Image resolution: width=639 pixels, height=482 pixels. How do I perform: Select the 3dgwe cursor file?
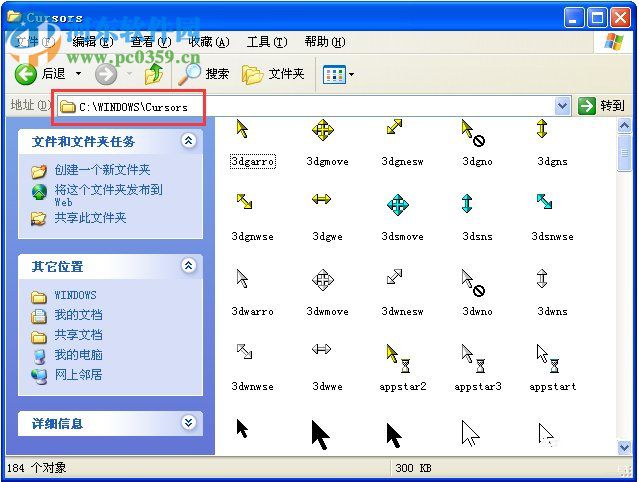click(x=327, y=218)
